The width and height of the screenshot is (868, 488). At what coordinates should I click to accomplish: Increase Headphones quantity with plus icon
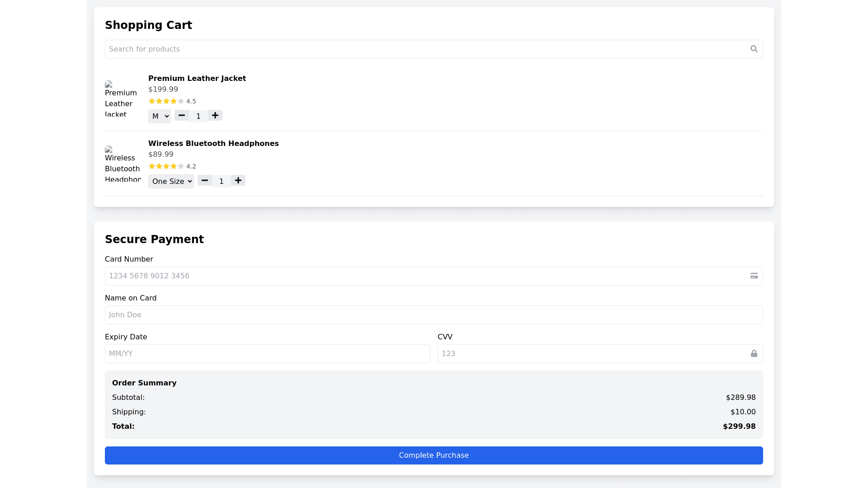[238, 180]
